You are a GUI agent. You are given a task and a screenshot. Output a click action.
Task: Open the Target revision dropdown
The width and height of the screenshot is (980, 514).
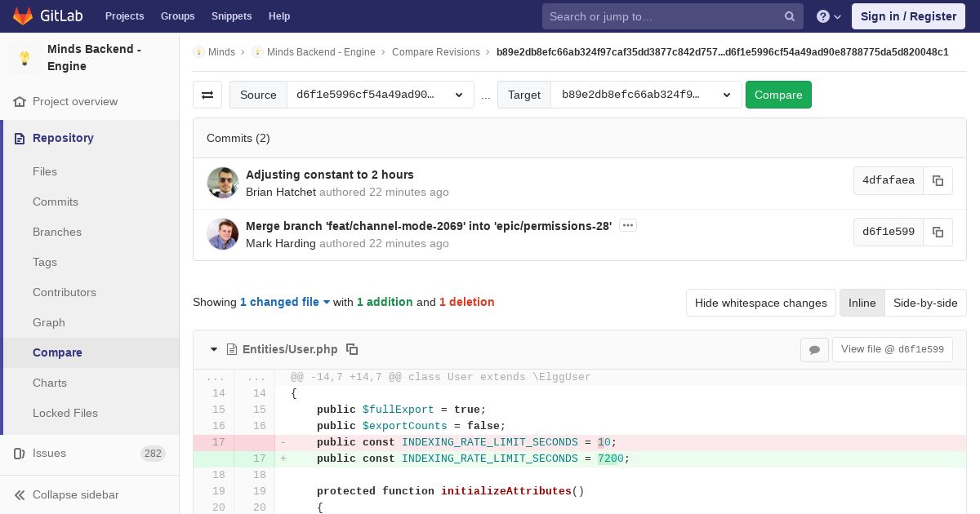click(x=646, y=95)
